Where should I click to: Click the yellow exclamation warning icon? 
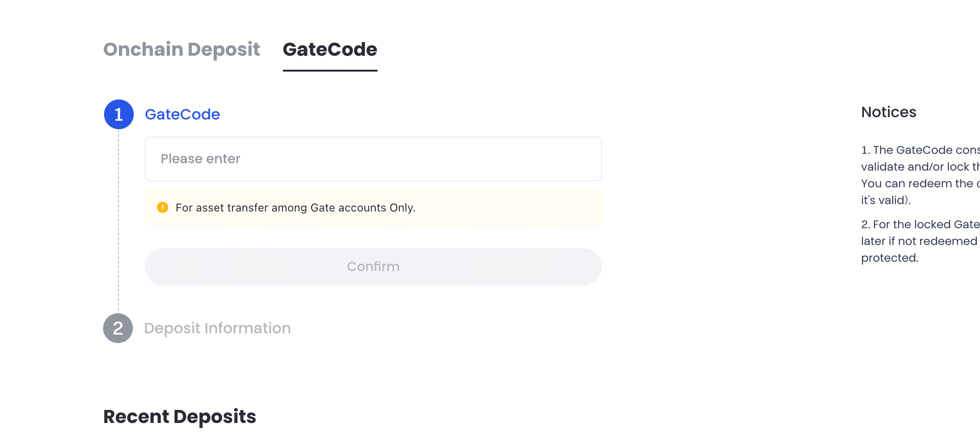(x=163, y=207)
